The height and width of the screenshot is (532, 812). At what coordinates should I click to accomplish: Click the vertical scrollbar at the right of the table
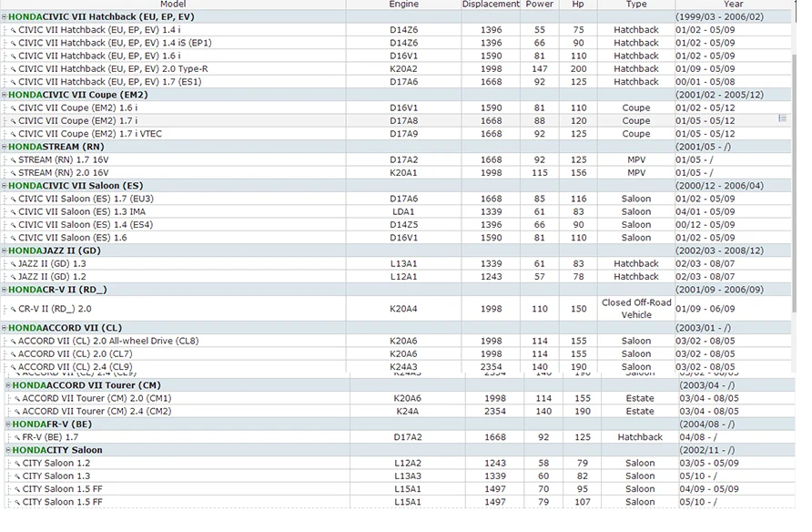pos(795,181)
